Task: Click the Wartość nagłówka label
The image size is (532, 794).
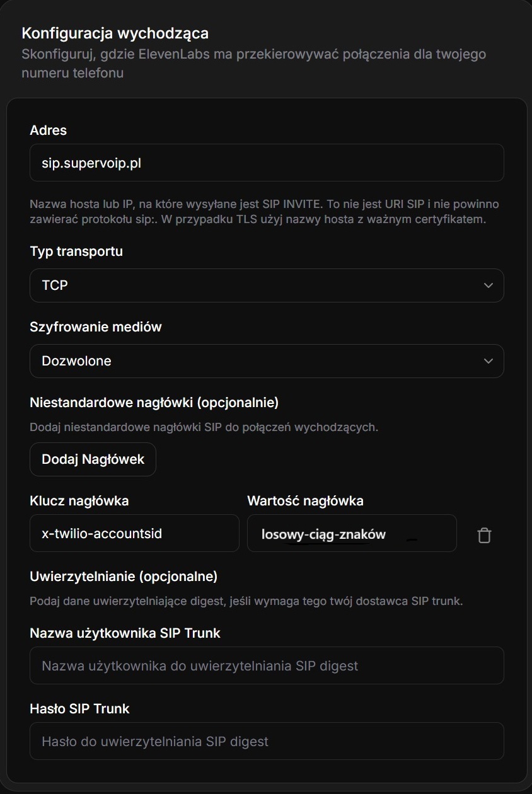Action: (x=305, y=501)
